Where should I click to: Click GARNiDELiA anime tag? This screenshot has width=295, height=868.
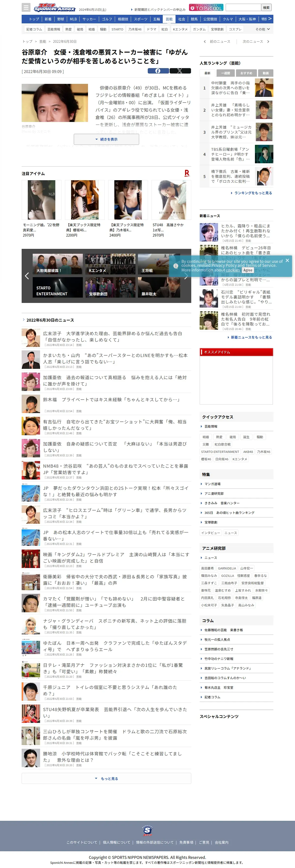227,568
